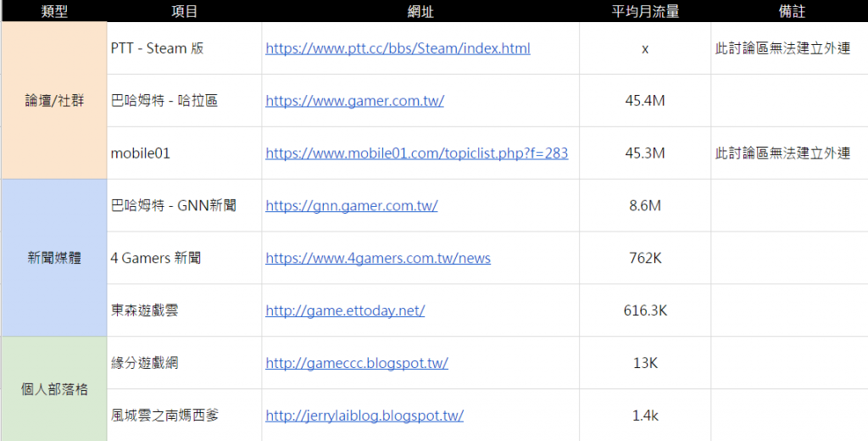Click the 新聞媒體 category cell
Screen dimensions: 868x441
coord(53,258)
